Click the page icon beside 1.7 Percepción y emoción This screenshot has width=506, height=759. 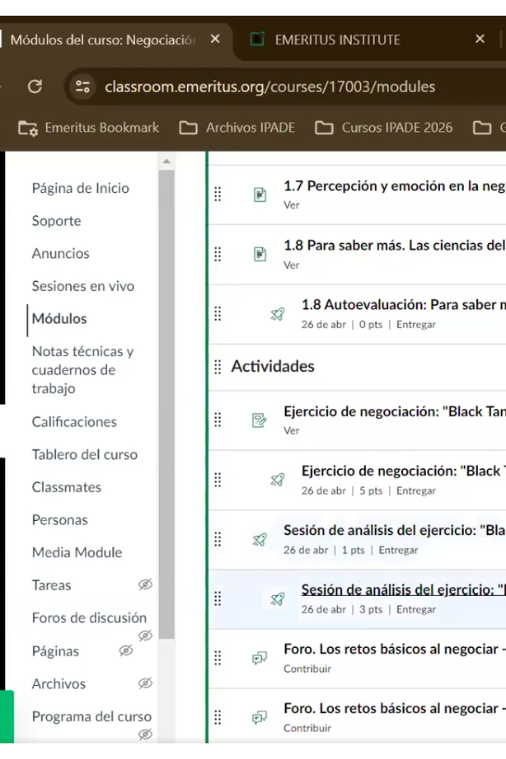260,195
